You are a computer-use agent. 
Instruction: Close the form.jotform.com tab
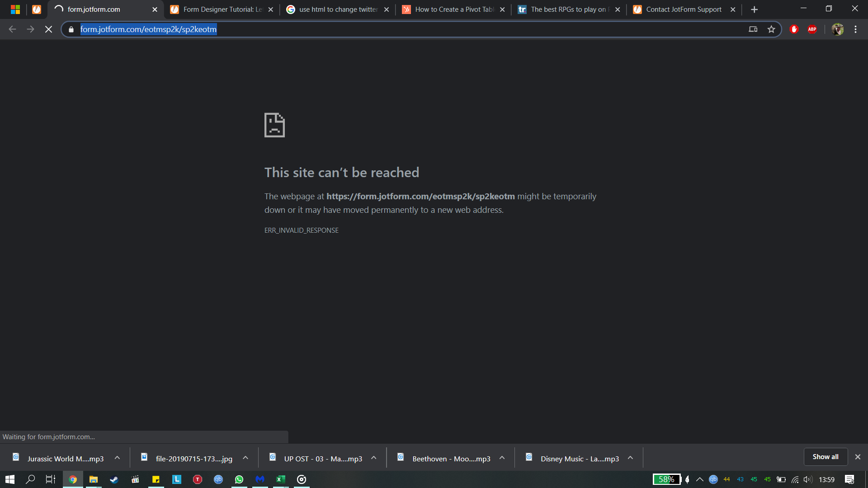155,9
